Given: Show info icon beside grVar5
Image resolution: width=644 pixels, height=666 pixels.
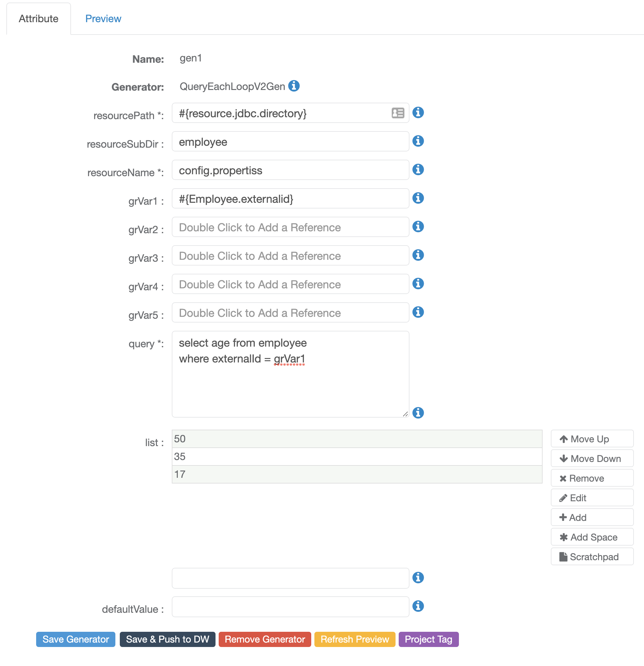Looking at the screenshot, I should [x=418, y=312].
